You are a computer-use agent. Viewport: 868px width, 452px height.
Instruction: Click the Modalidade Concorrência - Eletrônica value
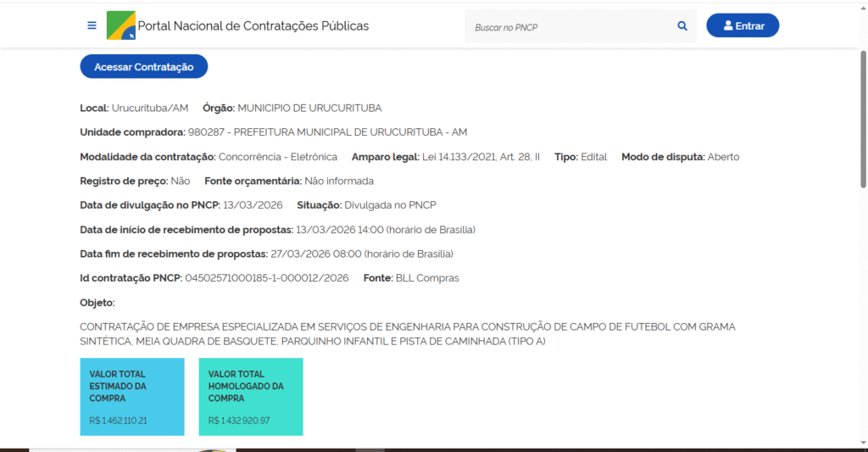click(277, 157)
